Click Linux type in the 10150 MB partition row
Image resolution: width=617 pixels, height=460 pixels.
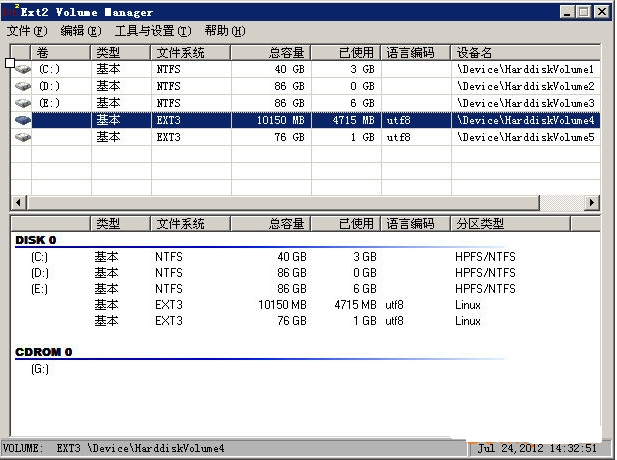click(x=468, y=305)
